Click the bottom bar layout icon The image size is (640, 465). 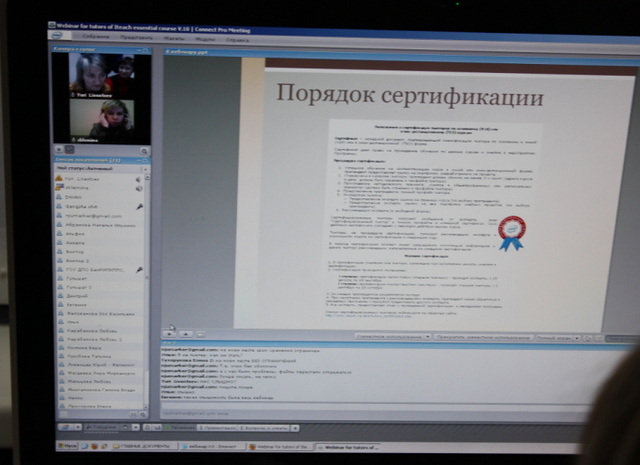coord(66,427)
